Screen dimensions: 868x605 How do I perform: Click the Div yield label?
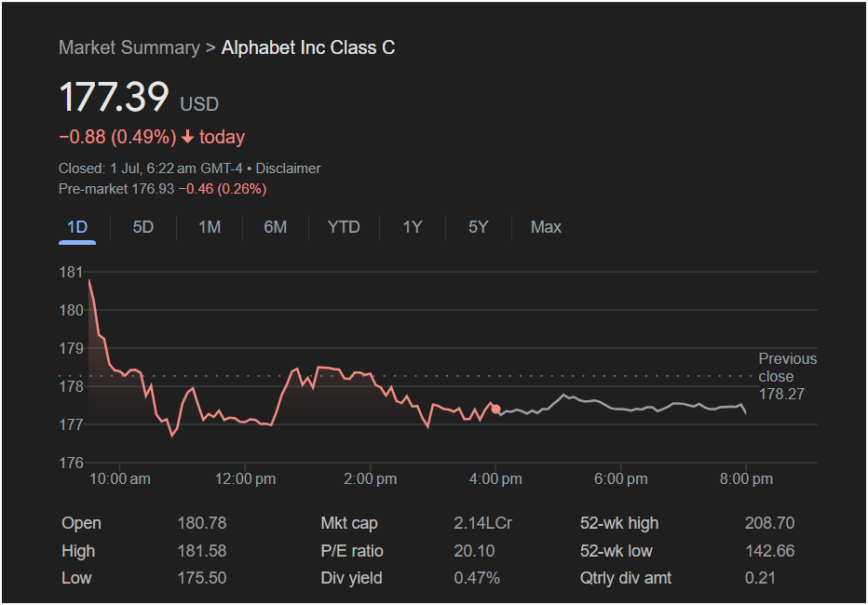351,578
